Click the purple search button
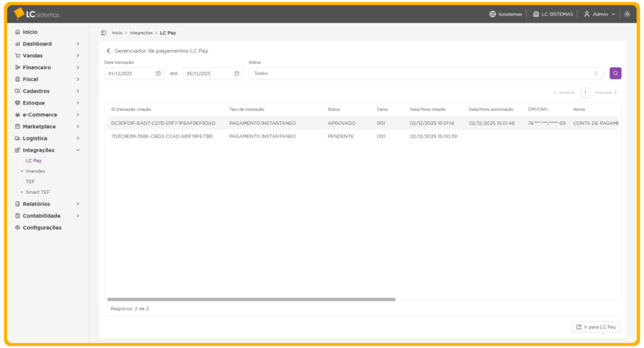Screen dimensions: 644x348 tap(615, 74)
